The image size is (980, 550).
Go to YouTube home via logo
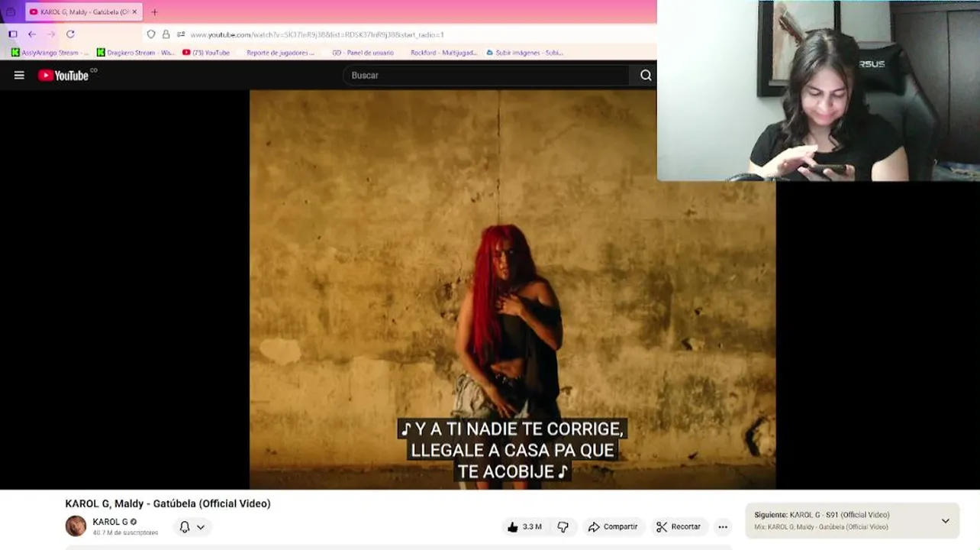64,75
